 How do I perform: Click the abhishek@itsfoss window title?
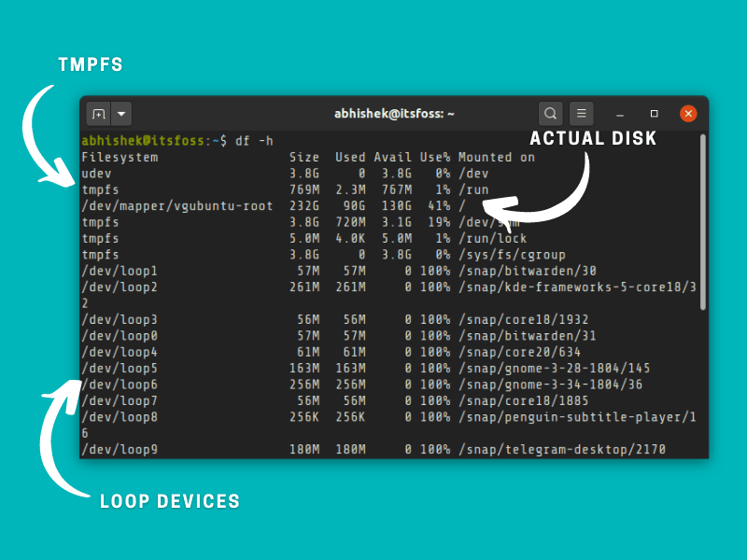point(394,114)
